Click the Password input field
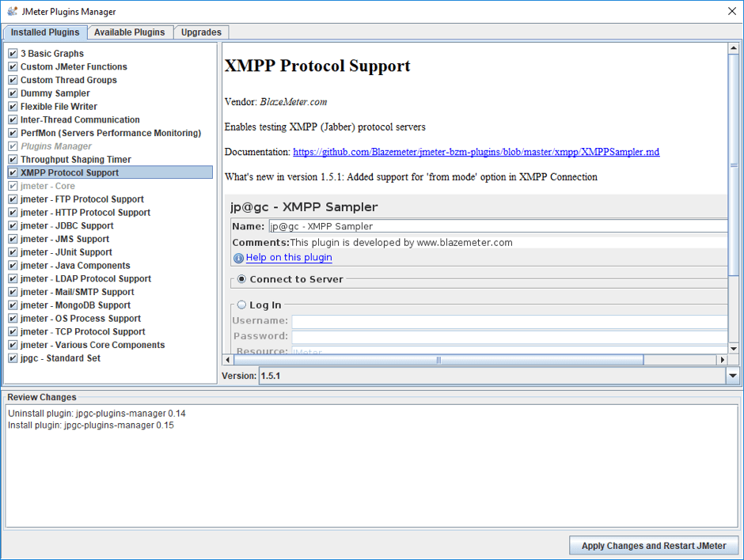The width and height of the screenshot is (744, 560). 510,336
